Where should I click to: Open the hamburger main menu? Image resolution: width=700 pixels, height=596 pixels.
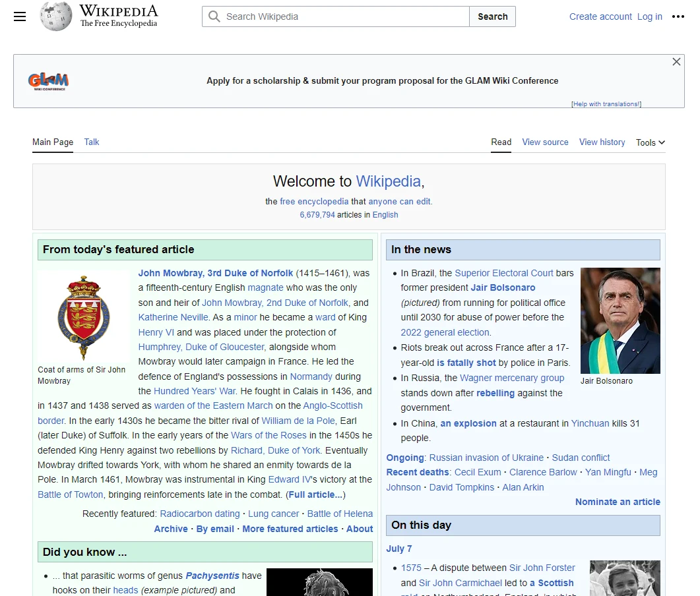(20, 17)
